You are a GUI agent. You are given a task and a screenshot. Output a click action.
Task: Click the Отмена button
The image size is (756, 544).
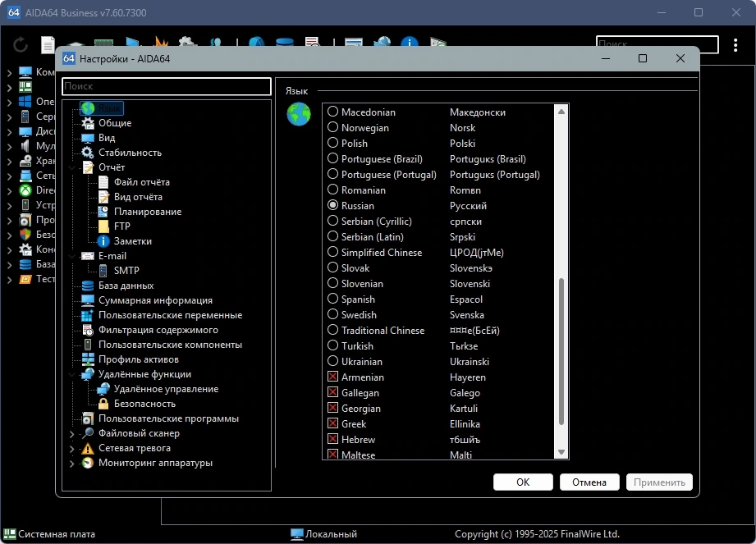click(589, 482)
